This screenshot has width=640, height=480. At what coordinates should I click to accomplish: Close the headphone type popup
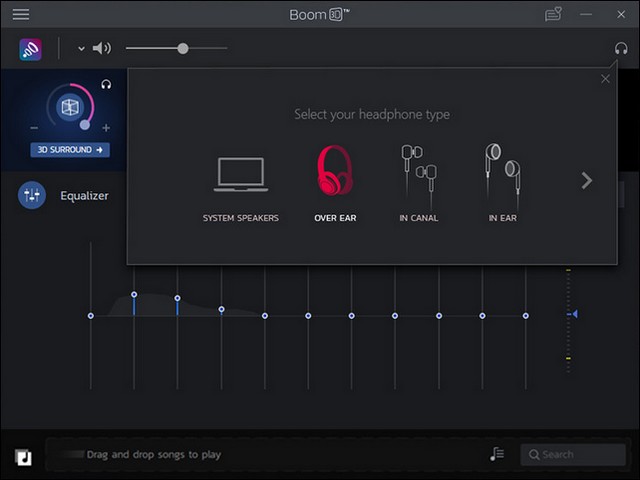pos(605,79)
